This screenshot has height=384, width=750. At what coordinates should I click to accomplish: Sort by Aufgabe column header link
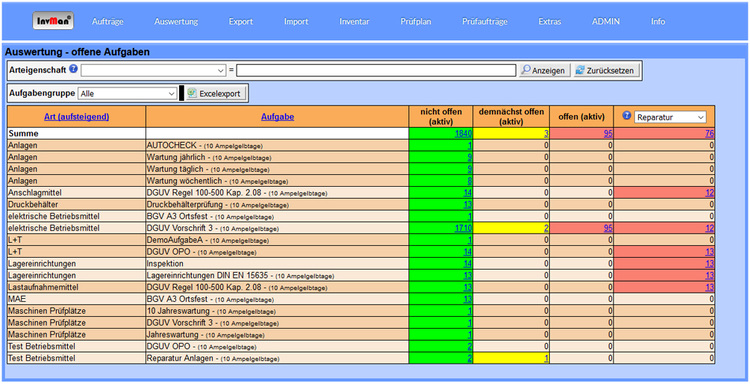(x=277, y=117)
